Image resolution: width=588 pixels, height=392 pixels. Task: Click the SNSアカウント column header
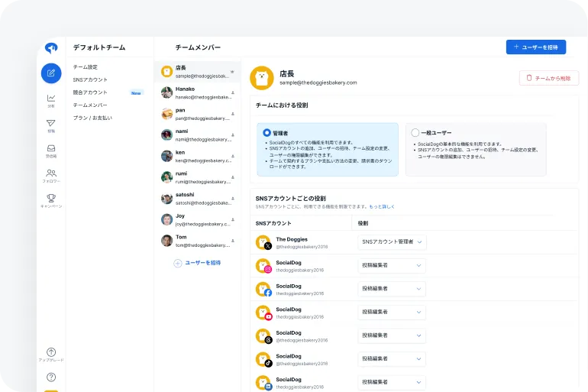click(x=273, y=223)
